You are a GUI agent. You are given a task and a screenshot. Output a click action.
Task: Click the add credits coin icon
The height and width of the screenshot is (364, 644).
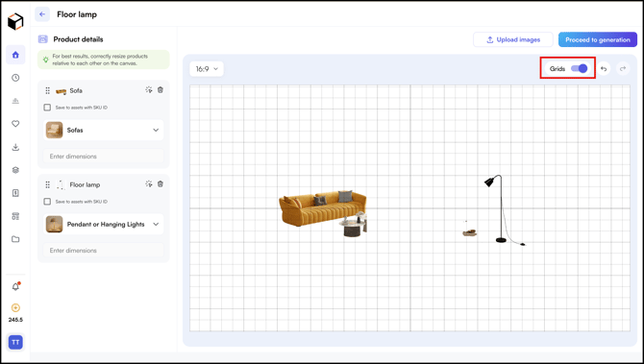pyautogui.click(x=15, y=307)
